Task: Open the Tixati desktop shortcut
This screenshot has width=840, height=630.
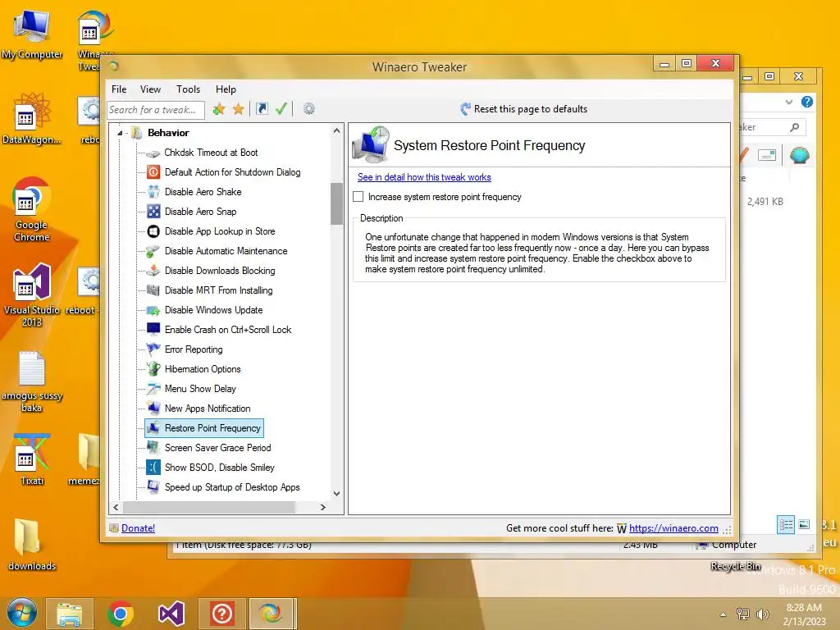Action: click(32, 459)
